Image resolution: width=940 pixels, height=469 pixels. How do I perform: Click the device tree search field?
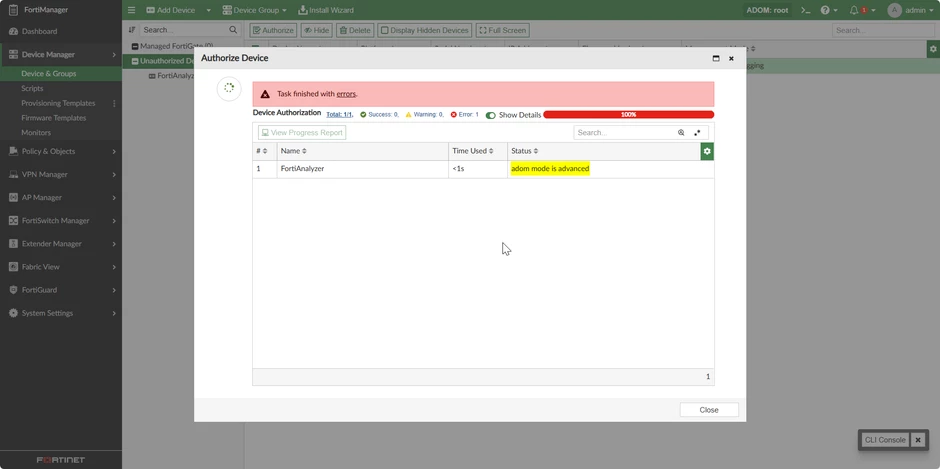[x=184, y=29]
